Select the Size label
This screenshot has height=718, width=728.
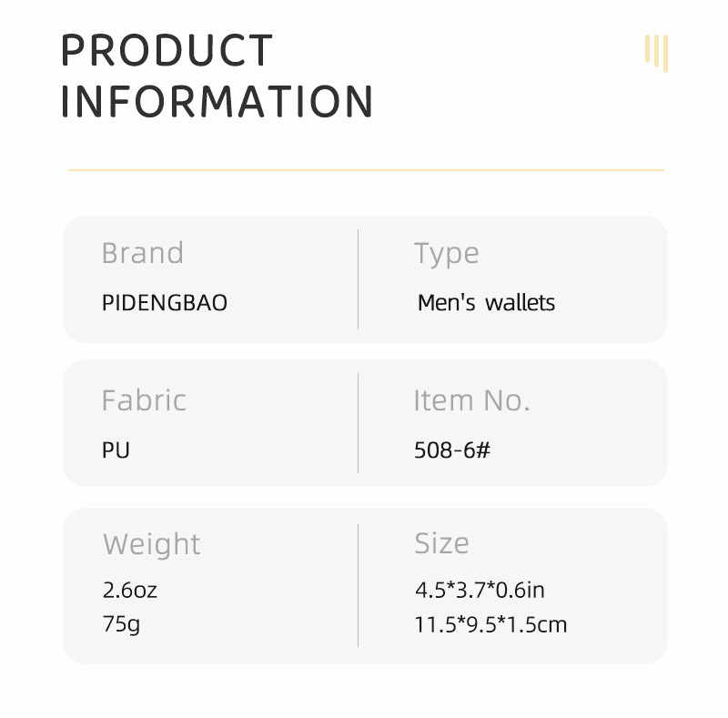tap(441, 543)
